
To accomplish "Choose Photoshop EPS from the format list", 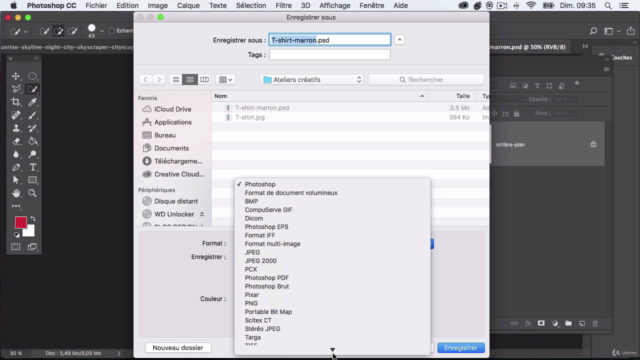I will (266, 227).
